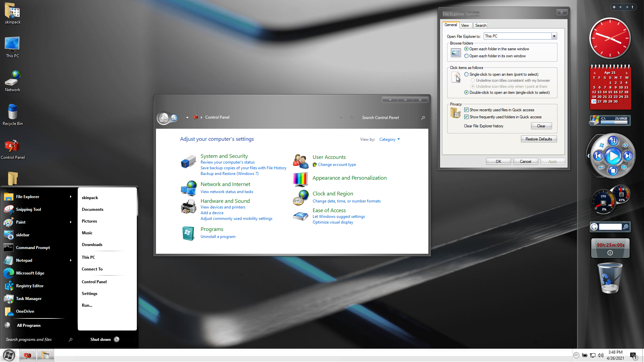Image resolution: width=644 pixels, height=362 pixels.
Task: Select Open each folder in its own window
Action: (x=467, y=56)
